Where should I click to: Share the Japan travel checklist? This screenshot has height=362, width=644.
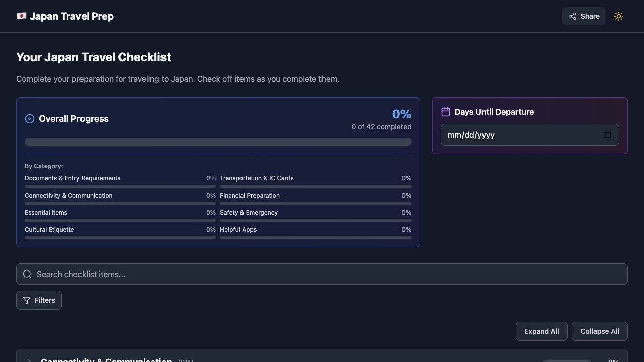click(584, 16)
